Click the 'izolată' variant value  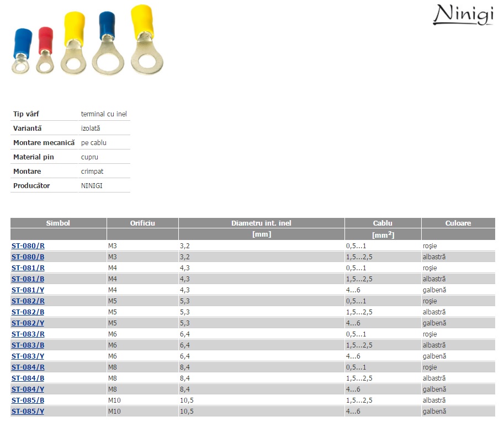click(91, 129)
